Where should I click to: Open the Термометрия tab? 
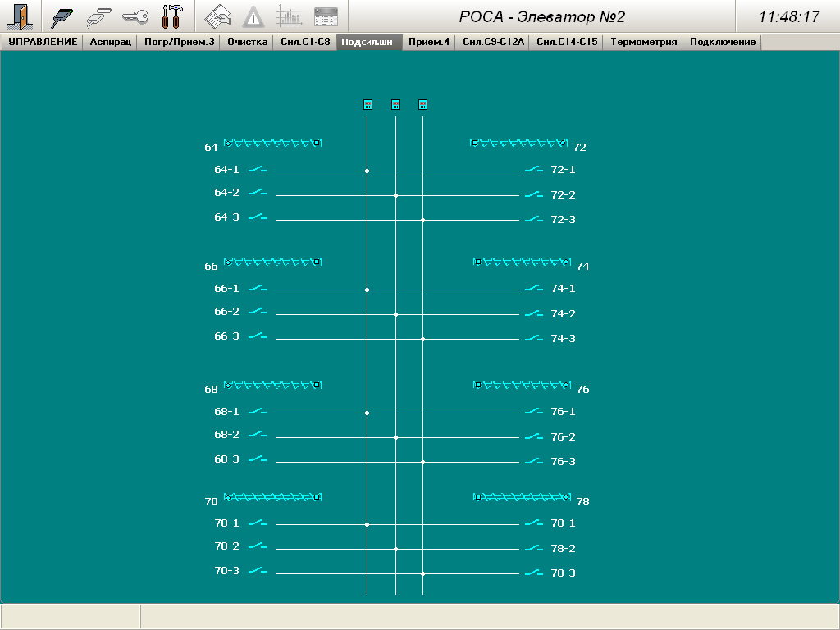click(x=644, y=42)
